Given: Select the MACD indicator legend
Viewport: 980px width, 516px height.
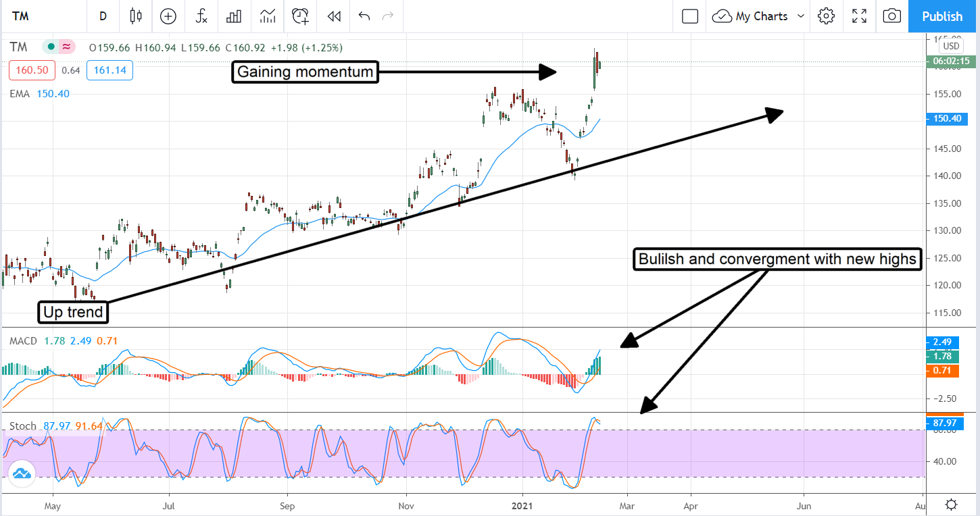Looking at the screenshot, I should [x=22, y=341].
